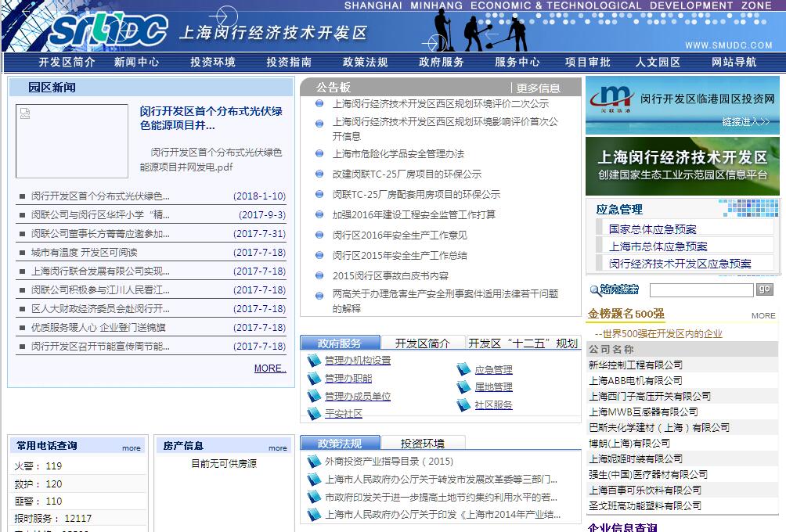Image resolution: width=786 pixels, height=532 pixels.
Task: Click book icon next to 外商投资产业指导目录
Action: point(314,462)
